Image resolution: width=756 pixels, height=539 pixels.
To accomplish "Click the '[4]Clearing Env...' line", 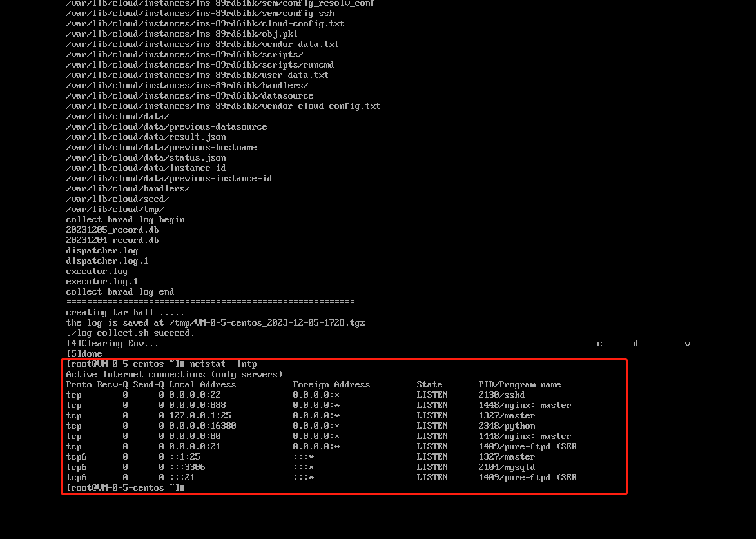I will point(112,343).
